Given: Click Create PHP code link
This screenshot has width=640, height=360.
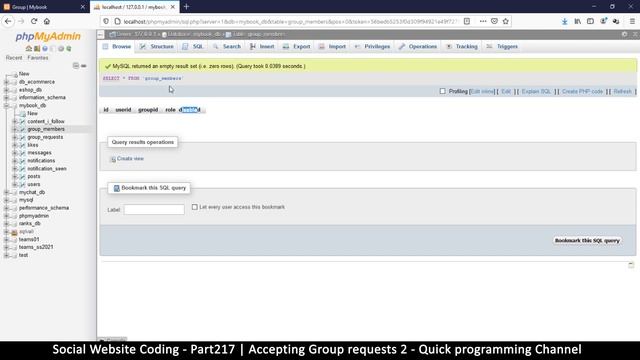Looking at the screenshot, I should 582,91.
